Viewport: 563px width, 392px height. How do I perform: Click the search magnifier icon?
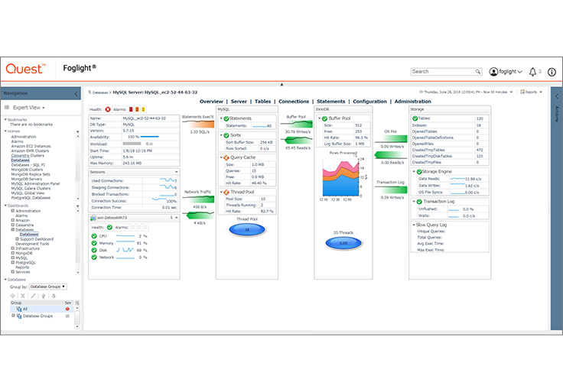coord(477,71)
